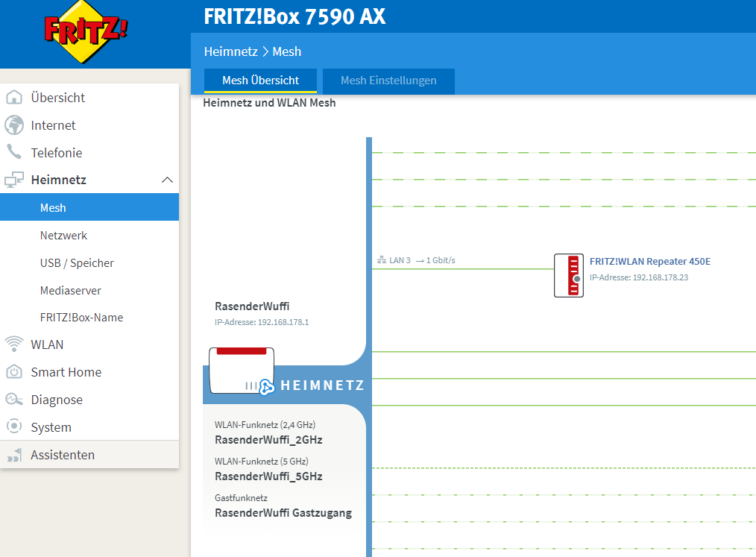756x557 pixels.
Task: Click the FRITZ!WLAN Repeater device icon
Action: tap(568, 275)
